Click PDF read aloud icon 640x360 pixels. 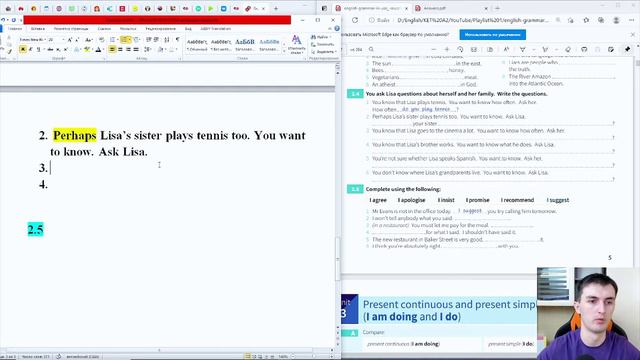click(x=506, y=49)
